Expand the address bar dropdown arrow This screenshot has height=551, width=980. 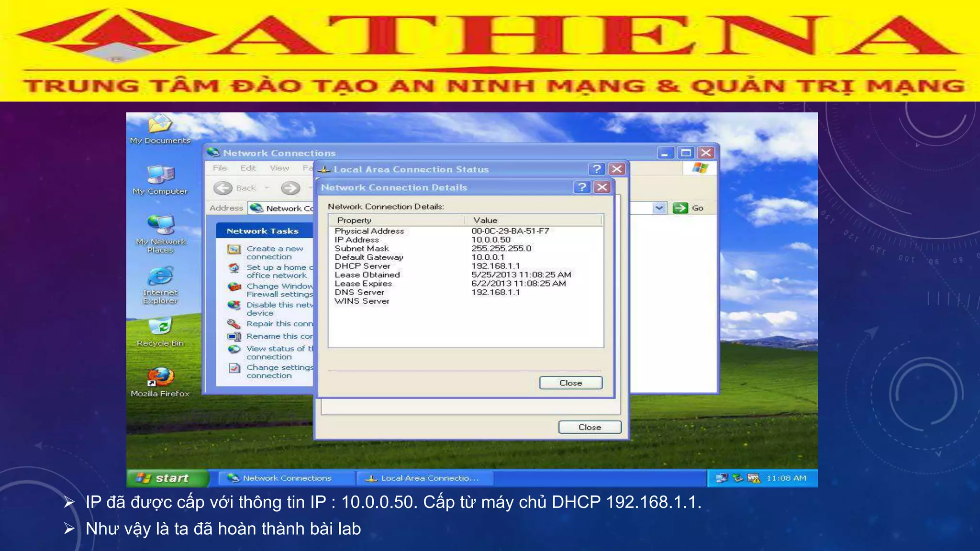[x=659, y=208]
